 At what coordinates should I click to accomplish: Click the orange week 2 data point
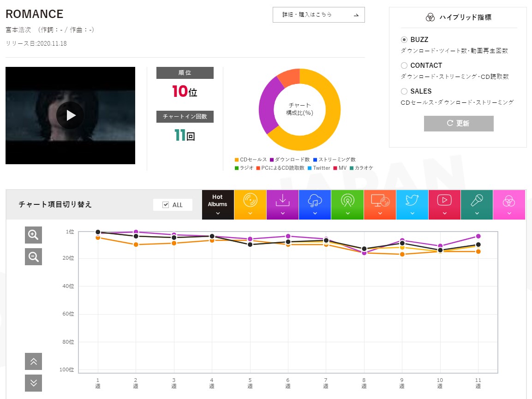click(x=136, y=244)
